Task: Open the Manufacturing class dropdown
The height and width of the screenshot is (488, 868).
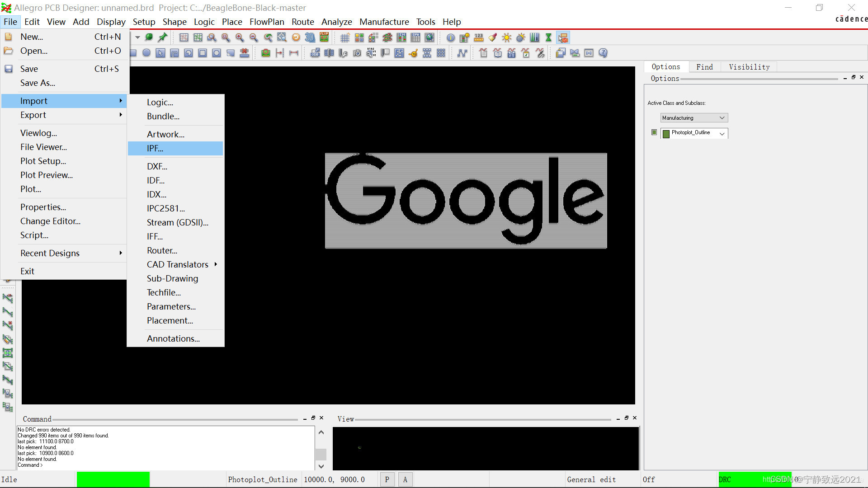Action: (694, 118)
